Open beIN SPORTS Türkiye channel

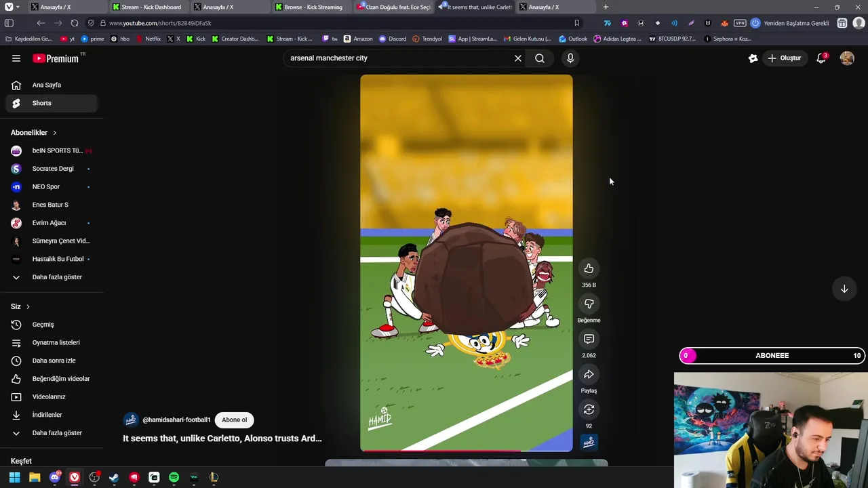52,150
